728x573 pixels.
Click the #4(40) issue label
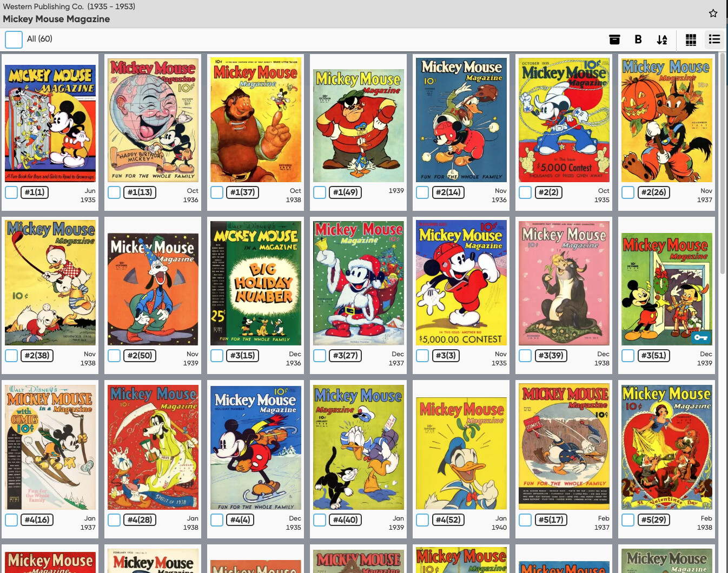[345, 520]
